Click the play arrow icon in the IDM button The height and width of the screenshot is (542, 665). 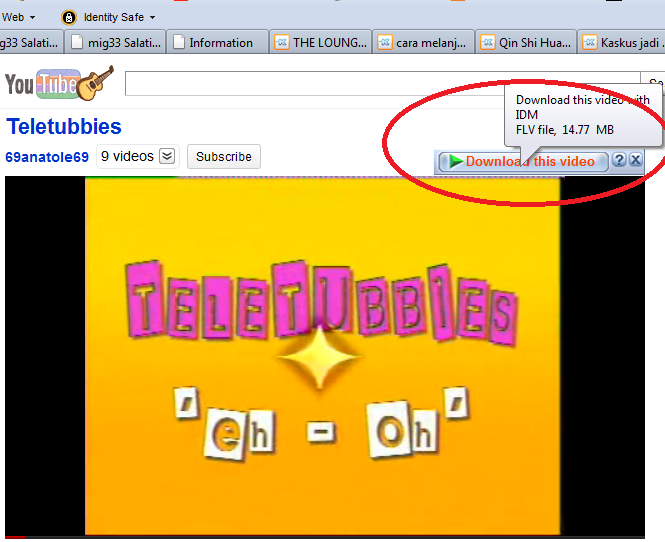(x=455, y=162)
